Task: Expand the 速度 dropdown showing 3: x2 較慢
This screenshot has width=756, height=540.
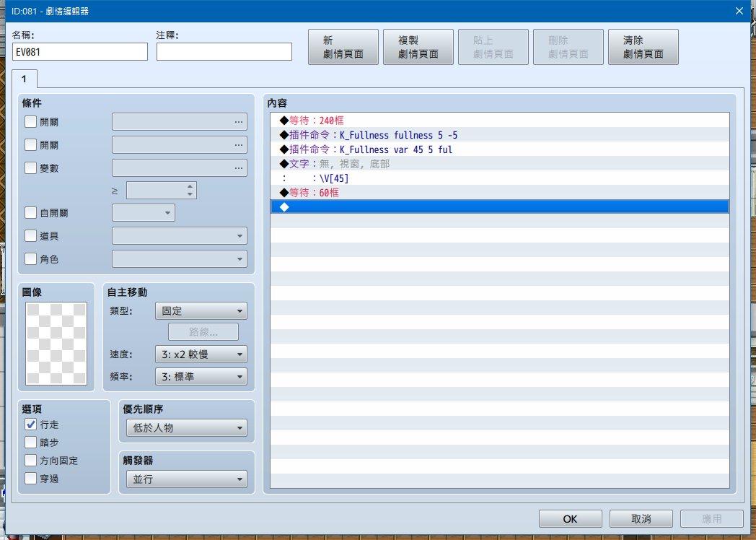Action: pyautogui.click(x=201, y=354)
